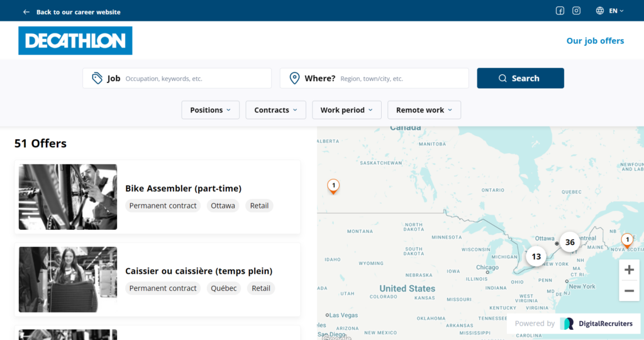Select the orange map pin in Alberta
Viewport: 644px width, 340px height.
point(333,186)
